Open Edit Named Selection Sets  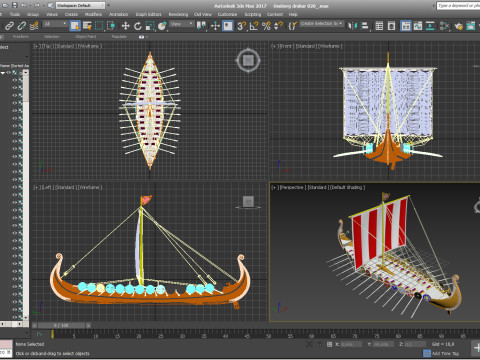click(293, 26)
